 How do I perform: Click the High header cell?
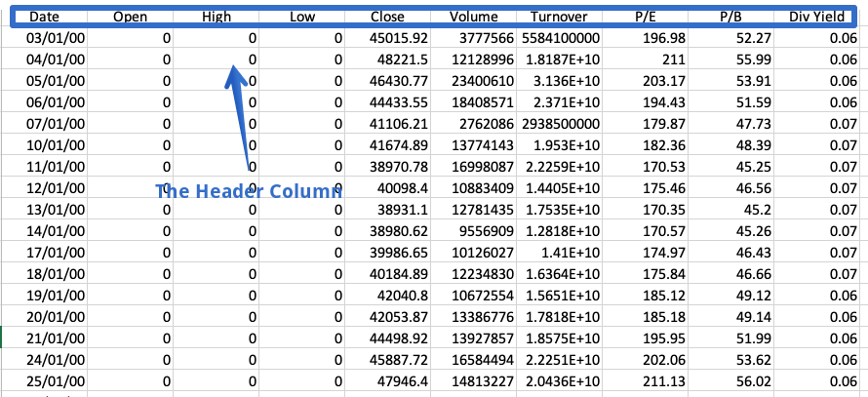pos(216,17)
